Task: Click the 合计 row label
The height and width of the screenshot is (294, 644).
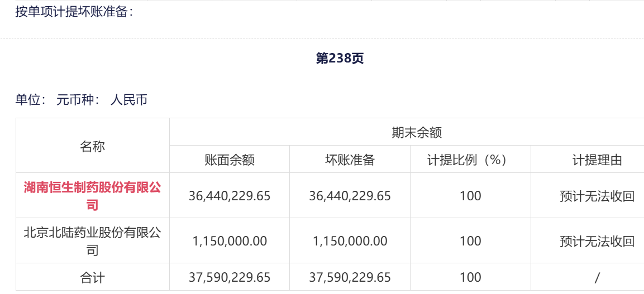Action: tap(92, 277)
